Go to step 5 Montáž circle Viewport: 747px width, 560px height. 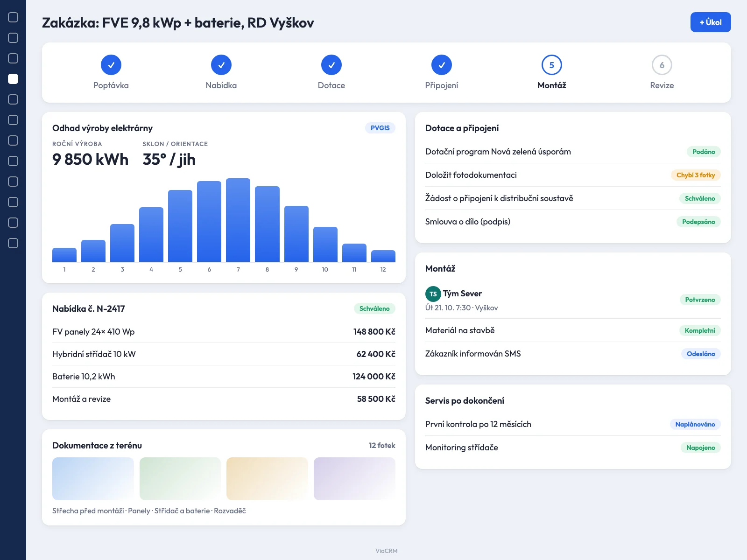[x=552, y=65]
